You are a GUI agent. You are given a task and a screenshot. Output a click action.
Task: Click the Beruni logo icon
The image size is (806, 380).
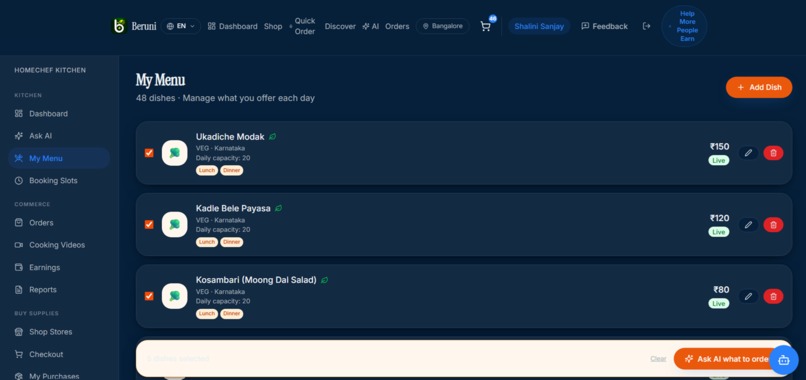(119, 26)
